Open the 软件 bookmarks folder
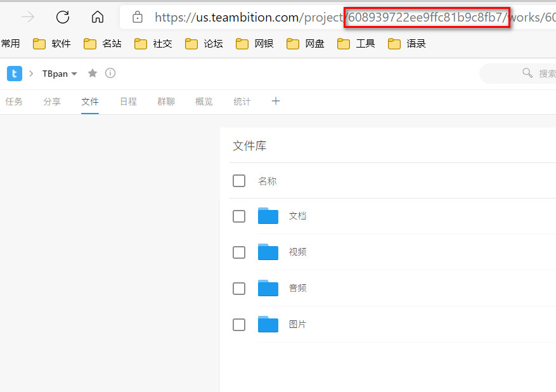 52,44
